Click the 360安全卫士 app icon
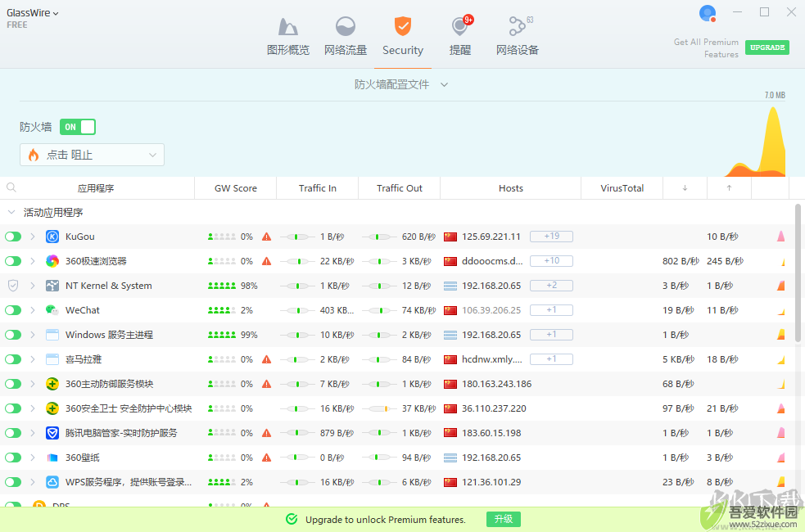This screenshot has height=532, width=805. [x=52, y=408]
